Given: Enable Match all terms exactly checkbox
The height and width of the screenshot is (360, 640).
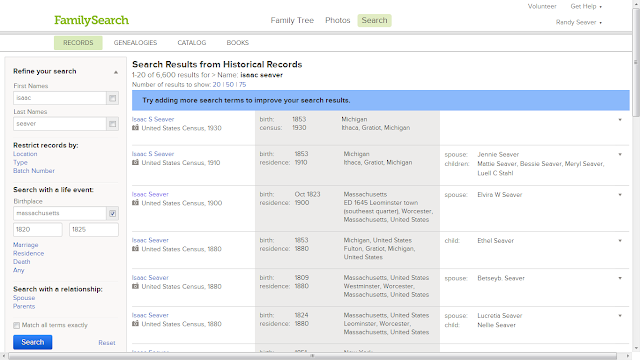Looking at the screenshot, I should pos(16,325).
